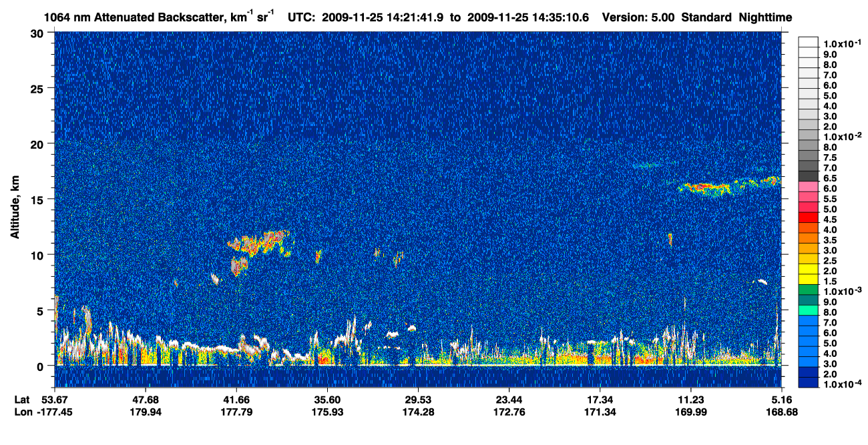Click the latitude value 47.68

click(145, 400)
